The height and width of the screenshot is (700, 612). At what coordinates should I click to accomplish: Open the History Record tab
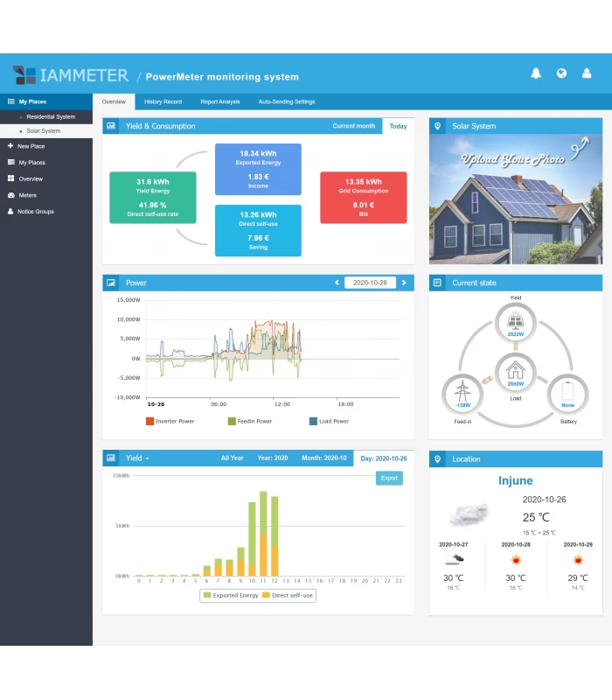(x=163, y=101)
